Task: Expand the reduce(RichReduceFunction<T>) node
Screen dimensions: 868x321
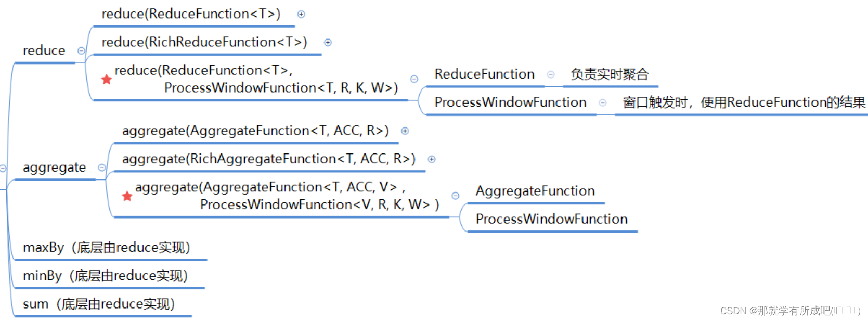Action: click(x=328, y=43)
